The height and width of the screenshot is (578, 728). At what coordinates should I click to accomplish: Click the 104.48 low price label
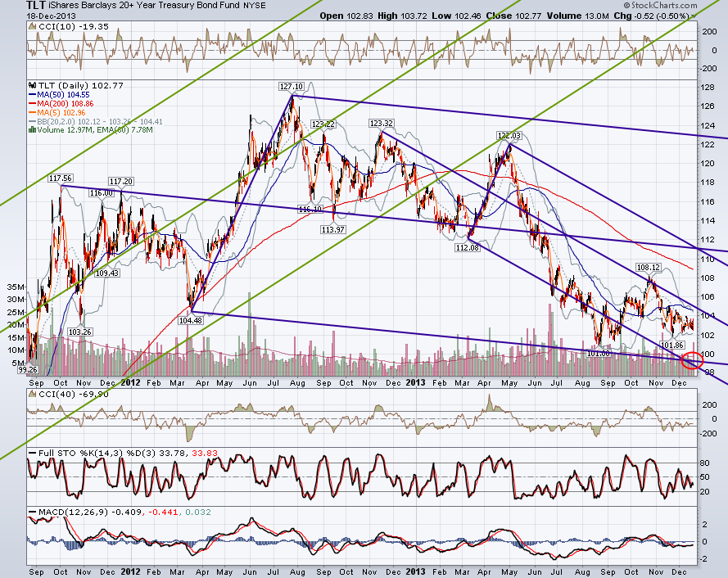191,320
